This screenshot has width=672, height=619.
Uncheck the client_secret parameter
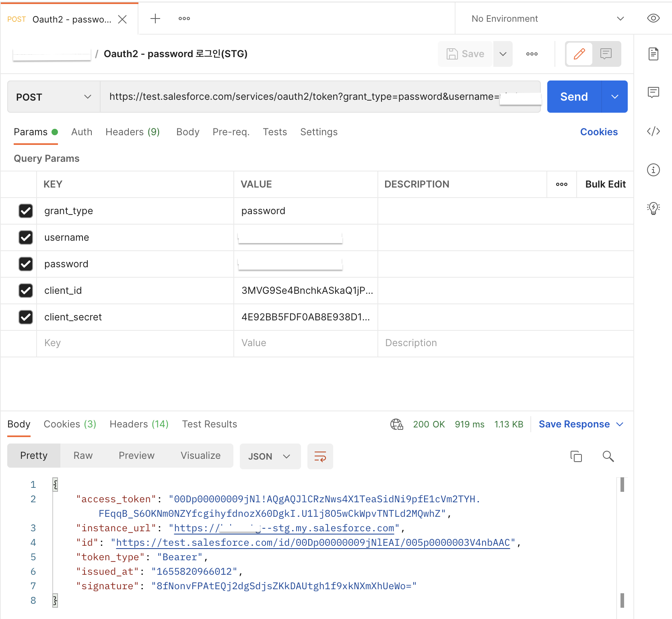[x=26, y=317]
